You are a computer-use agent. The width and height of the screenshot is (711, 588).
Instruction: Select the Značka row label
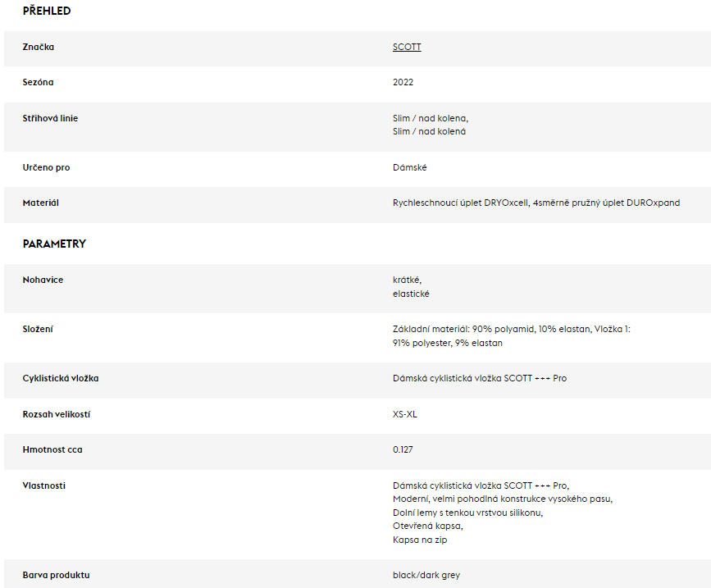38,47
